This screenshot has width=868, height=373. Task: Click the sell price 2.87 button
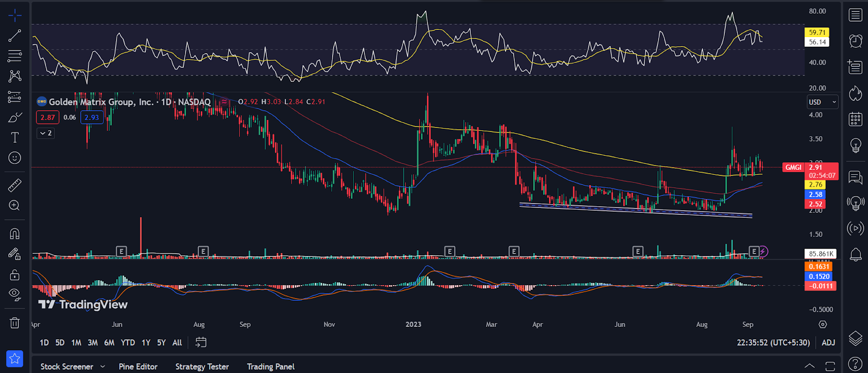point(48,117)
